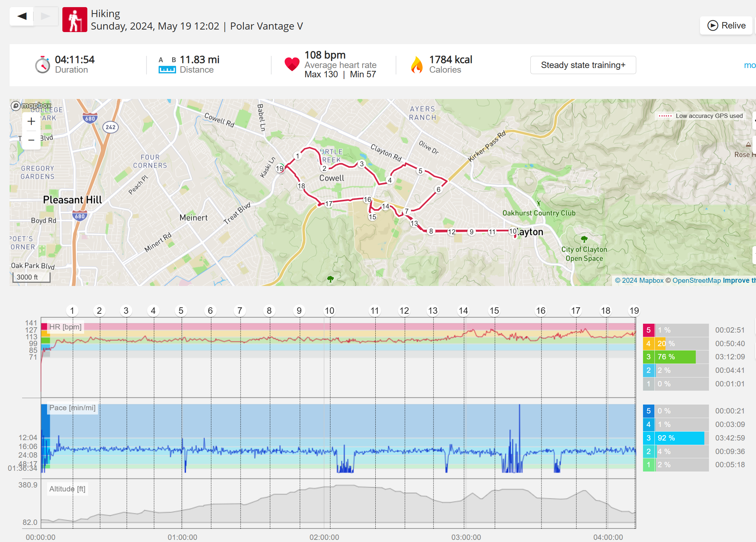Open the OpenStreetMap attribution link
This screenshot has width=756, height=542.
click(x=696, y=281)
